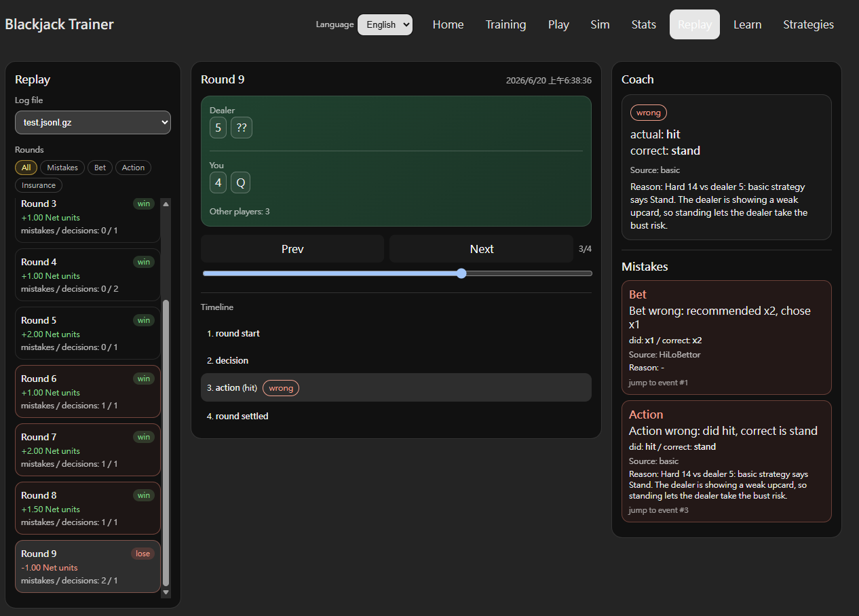This screenshot has height=616, width=859.
Task: Click the jump to event #3 link
Action: click(658, 510)
